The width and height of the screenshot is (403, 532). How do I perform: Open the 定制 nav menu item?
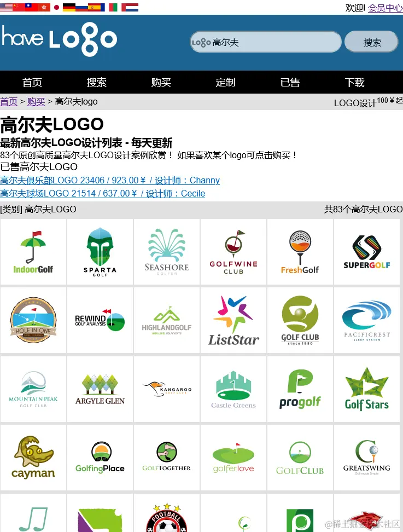225,82
